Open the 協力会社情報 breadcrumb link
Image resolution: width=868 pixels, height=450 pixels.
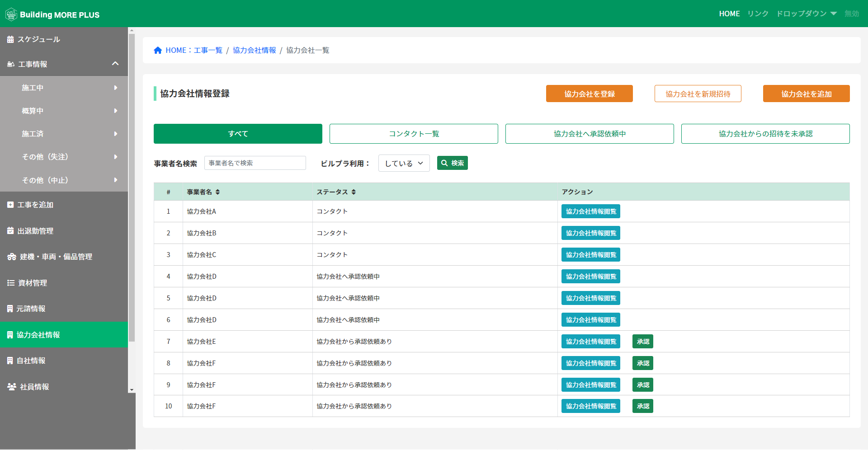tap(255, 50)
